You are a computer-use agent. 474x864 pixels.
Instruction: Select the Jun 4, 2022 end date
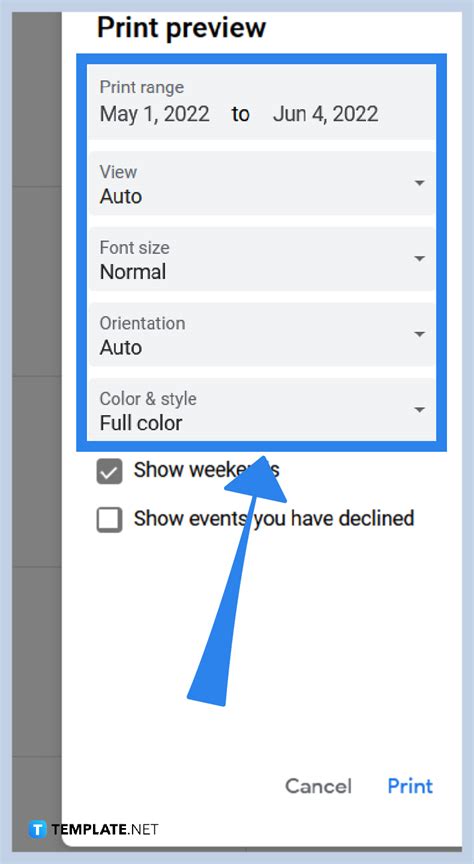coord(325,114)
